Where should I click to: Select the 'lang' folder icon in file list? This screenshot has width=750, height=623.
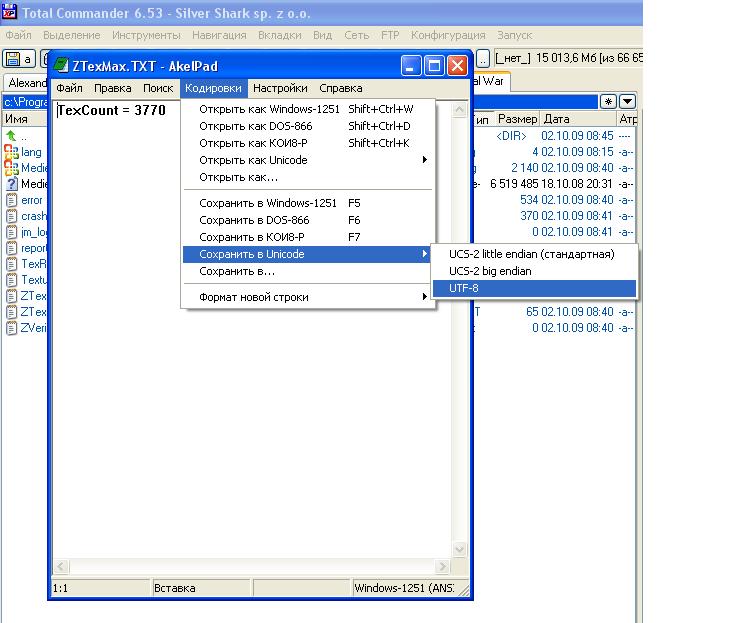coord(11,152)
